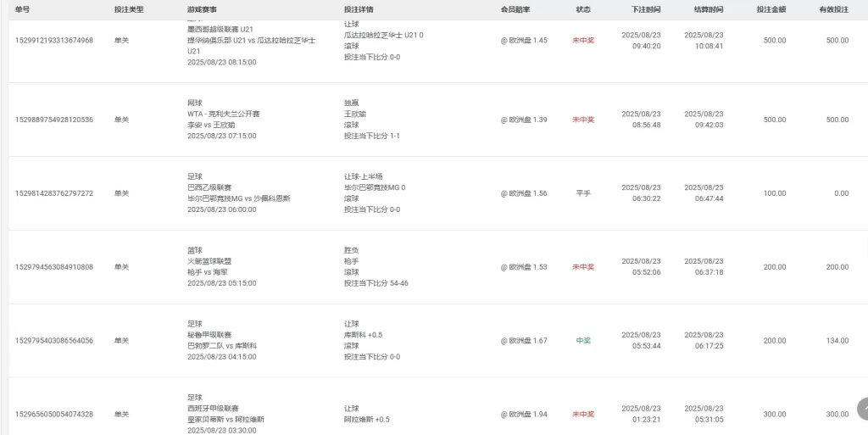The image size is (868, 435).
Task: Click the 投注金额 column header
Action: 771,9
